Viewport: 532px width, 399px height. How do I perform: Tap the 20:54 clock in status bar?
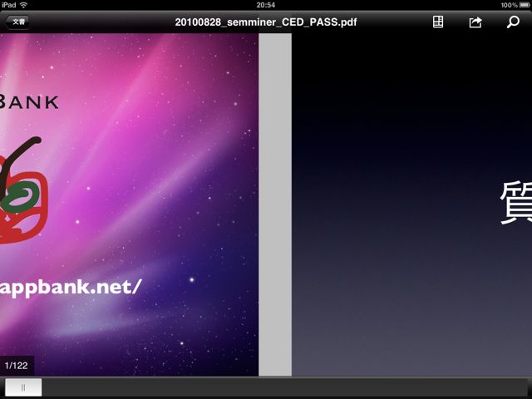click(266, 5)
